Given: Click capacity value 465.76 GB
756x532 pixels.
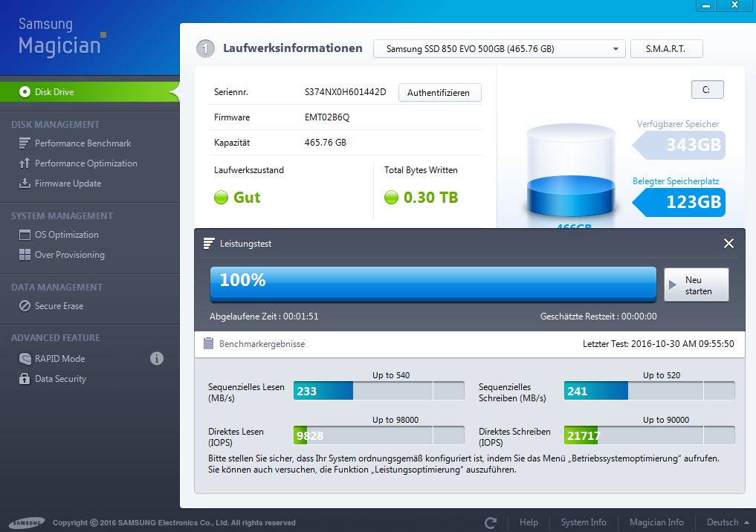Looking at the screenshot, I should click(x=326, y=142).
